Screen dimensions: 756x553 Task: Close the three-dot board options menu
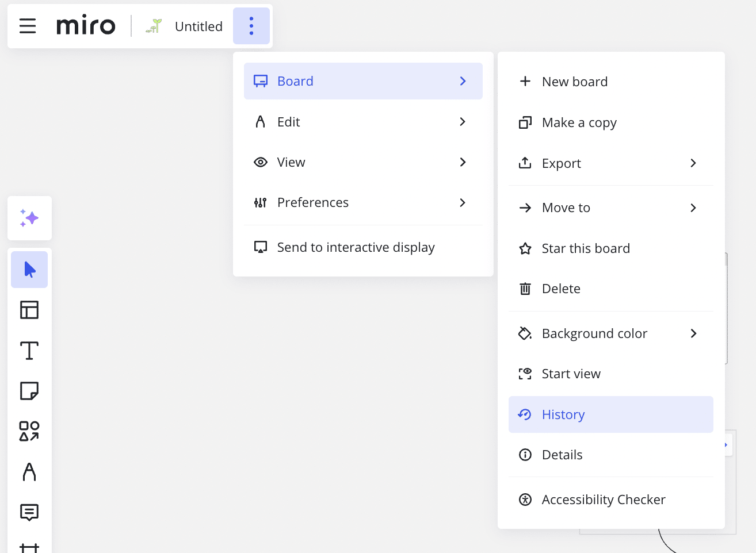coord(251,26)
